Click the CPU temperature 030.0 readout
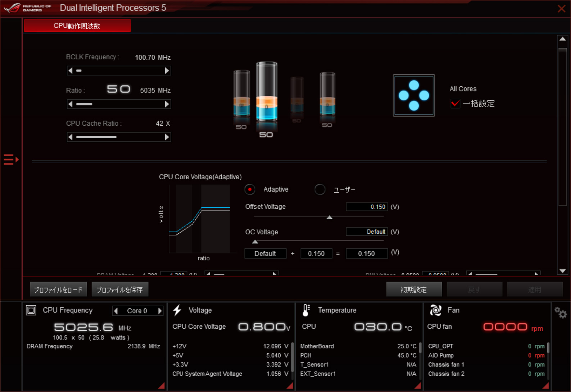This screenshot has height=392, width=571. (x=383, y=327)
